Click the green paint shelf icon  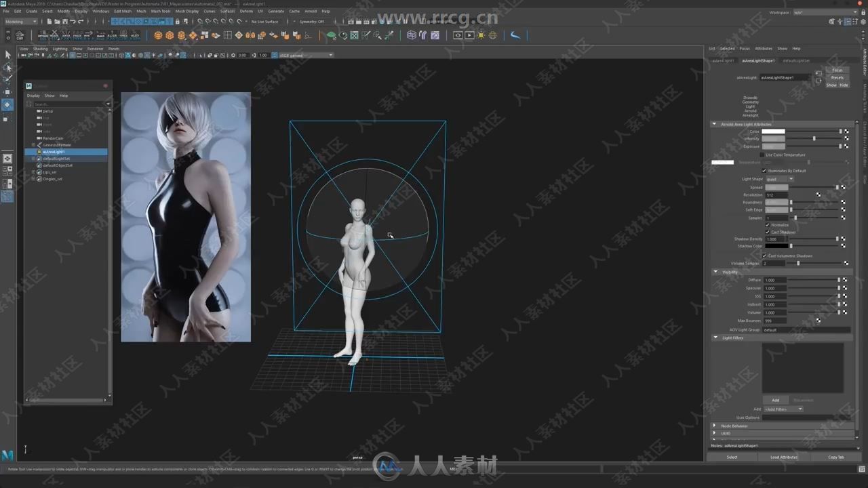click(331, 35)
